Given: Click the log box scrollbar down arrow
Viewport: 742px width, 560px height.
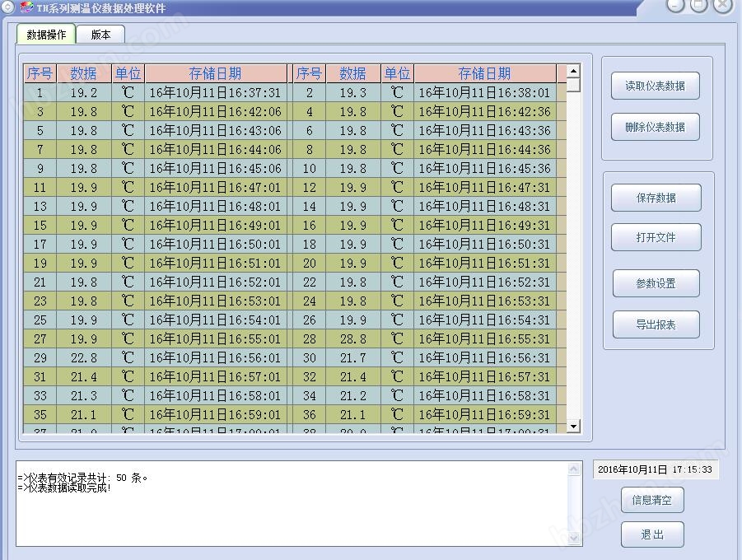Looking at the screenshot, I should coord(573,538).
